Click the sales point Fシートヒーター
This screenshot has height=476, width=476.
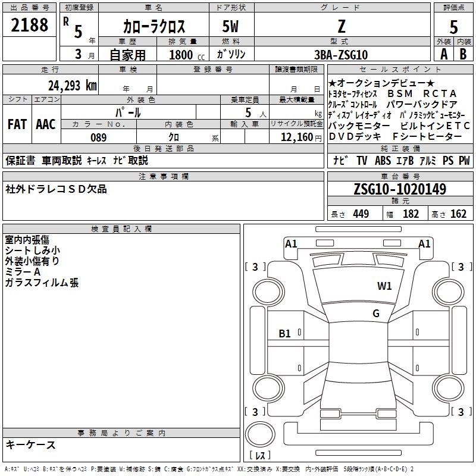point(427,137)
